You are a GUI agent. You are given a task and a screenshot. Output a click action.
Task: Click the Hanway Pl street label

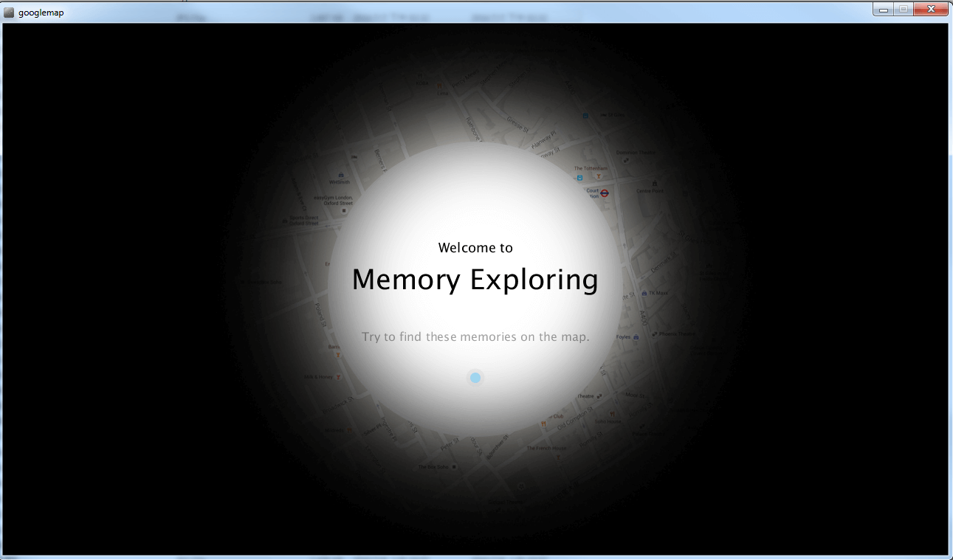[x=543, y=140]
